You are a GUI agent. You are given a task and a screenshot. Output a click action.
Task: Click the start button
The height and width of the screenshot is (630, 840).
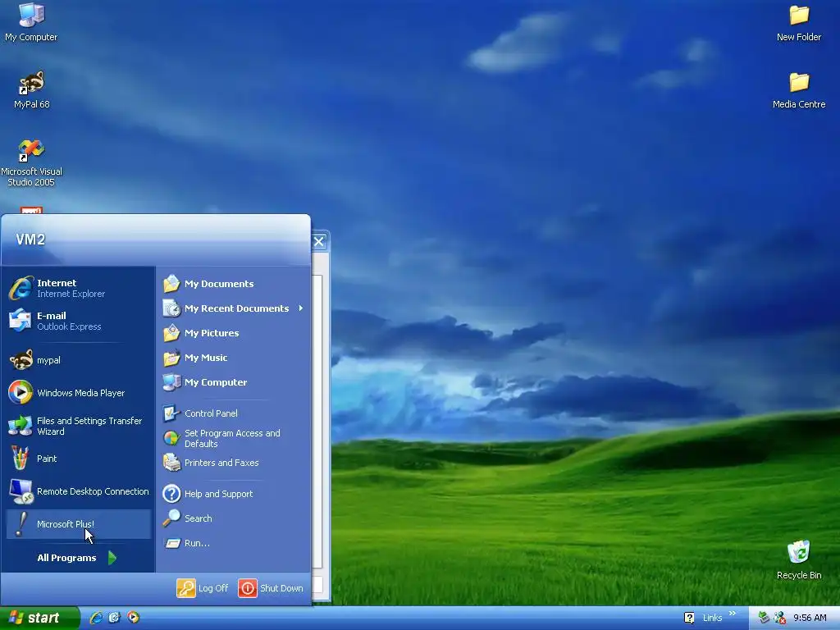point(39,618)
